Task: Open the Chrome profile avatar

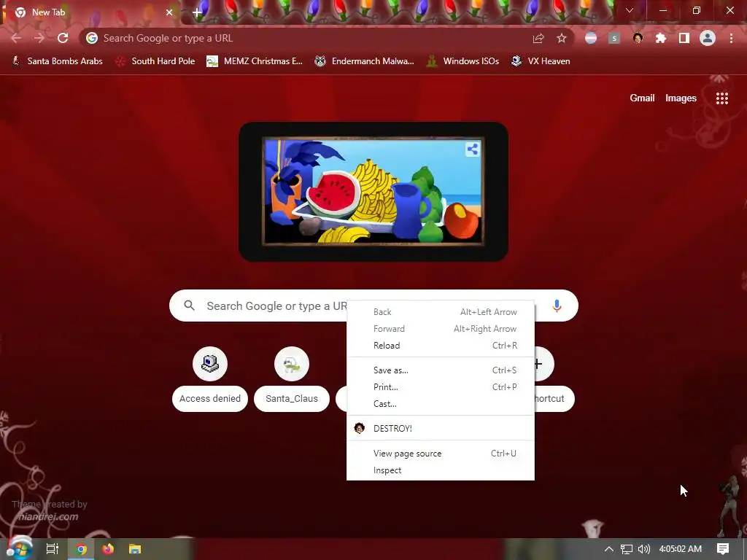Action: [708, 38]
